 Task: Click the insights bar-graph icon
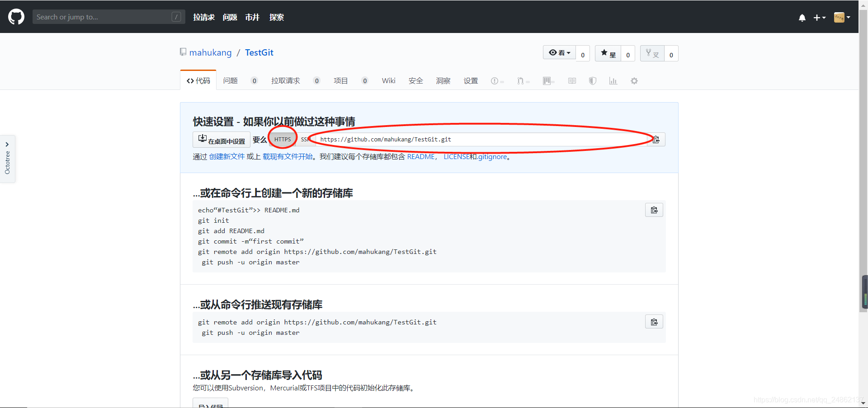coord(613,81)
